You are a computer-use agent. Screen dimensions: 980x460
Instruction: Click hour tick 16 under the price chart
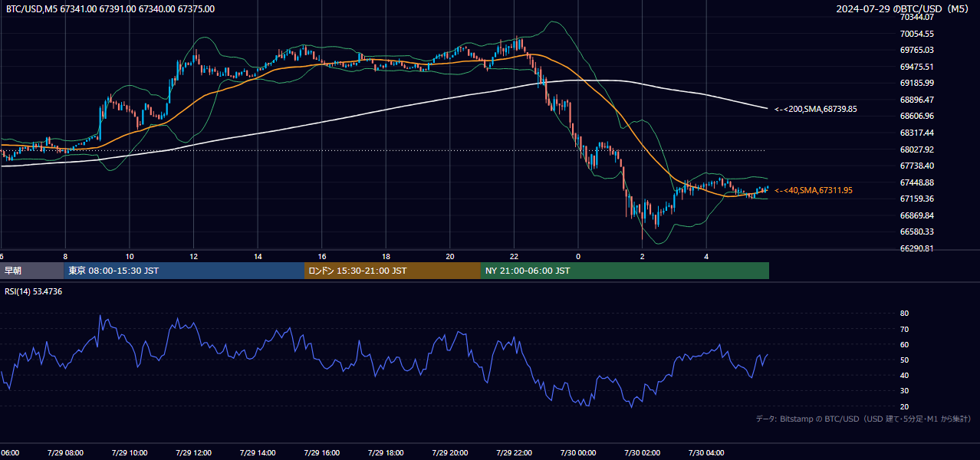click(x=322, y=257)
